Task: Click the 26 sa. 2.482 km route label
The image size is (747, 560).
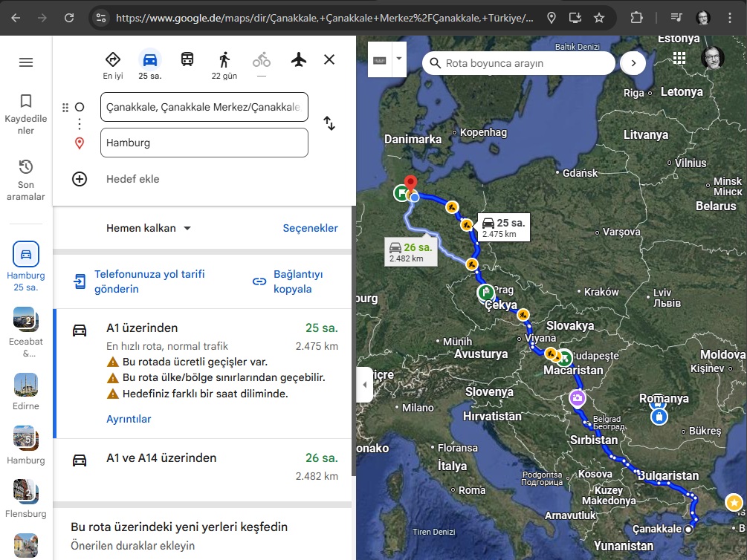Action: 410,253
